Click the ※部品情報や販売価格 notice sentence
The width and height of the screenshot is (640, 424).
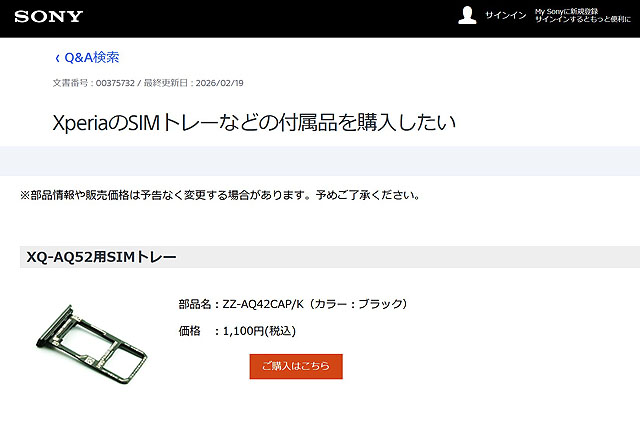click(x=220, y=195)
